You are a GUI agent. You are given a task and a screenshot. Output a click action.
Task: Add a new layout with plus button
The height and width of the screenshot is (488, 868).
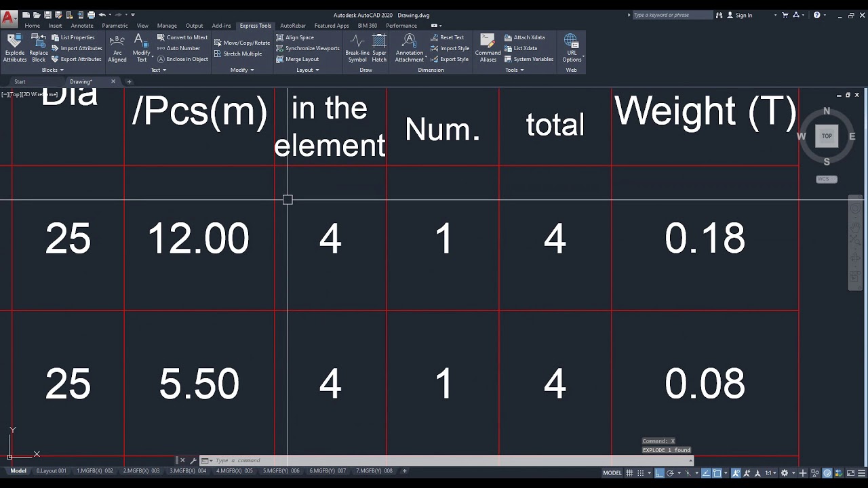pyautogui.click(x=405, y=471)
